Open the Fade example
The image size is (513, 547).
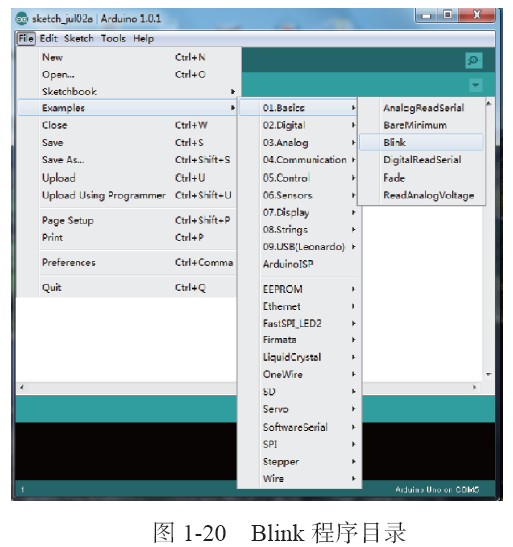[422, 178]
